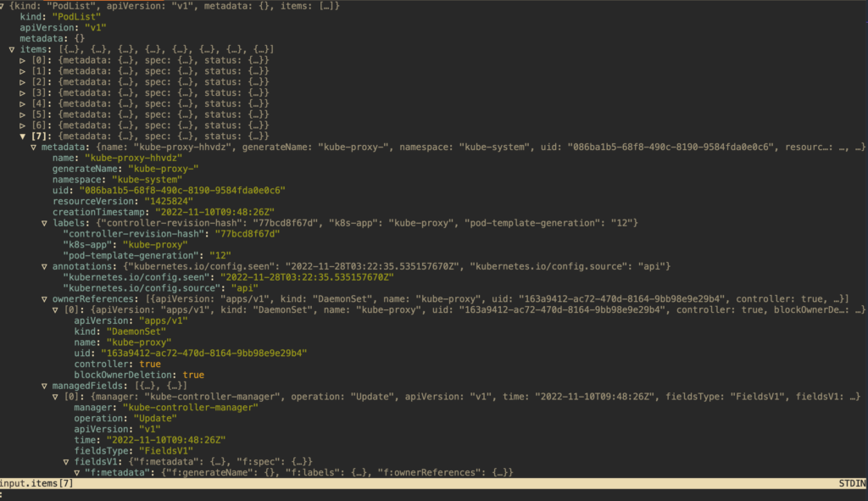Select resourceVersion "1425824" line
Image resolution: width=868 pixels, height=501 pixels.
(x=123, y=202)
